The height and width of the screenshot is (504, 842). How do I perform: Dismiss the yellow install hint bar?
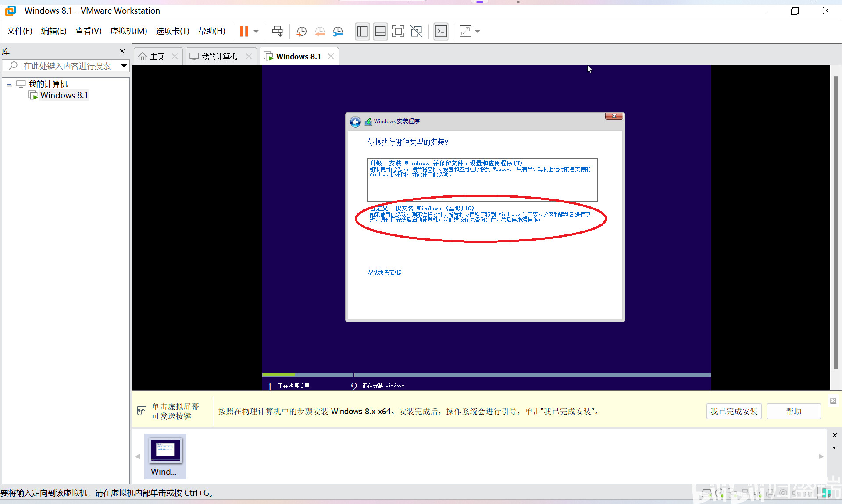[x=833, y=401]
